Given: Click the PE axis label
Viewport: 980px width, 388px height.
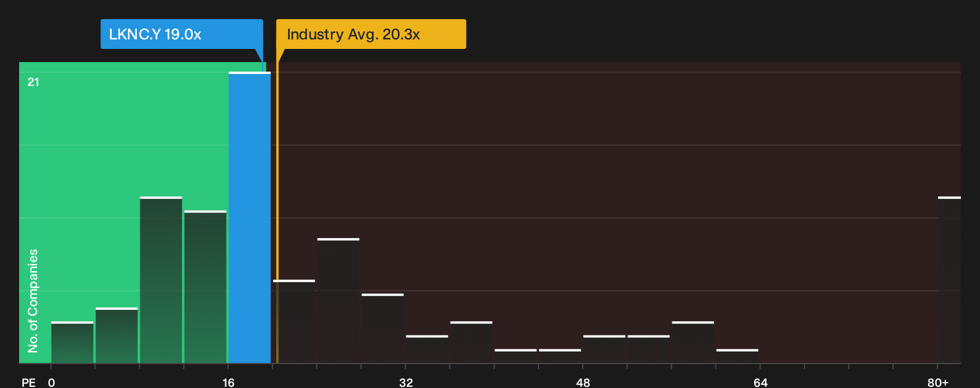Looking at the screenshot, I should coord(28,382).
